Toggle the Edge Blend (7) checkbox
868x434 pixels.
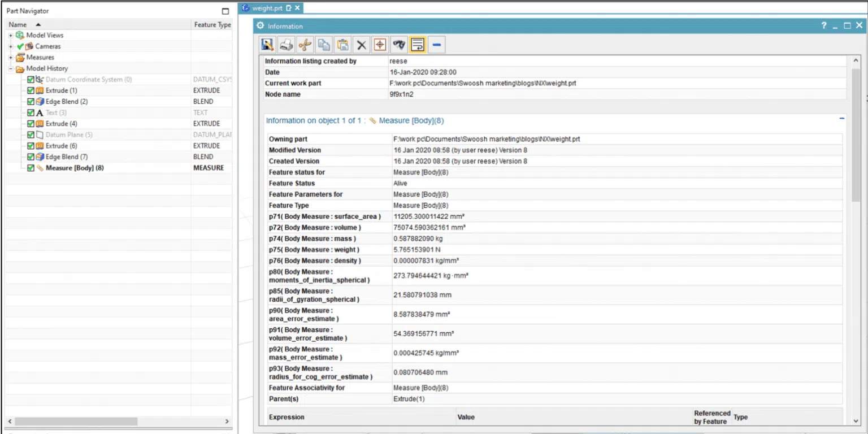[30, 157]
